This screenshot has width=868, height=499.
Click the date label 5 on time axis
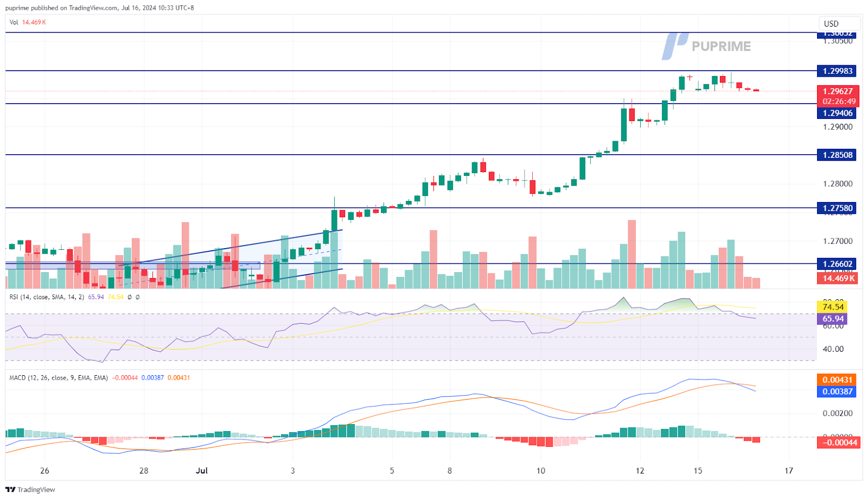(392, 471)
